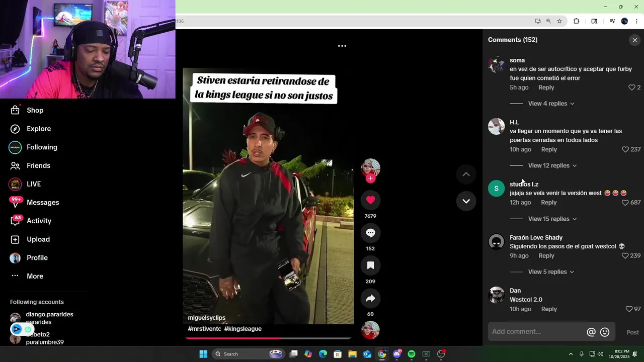Open File Explorer from the taskbar

coord(352,354)
